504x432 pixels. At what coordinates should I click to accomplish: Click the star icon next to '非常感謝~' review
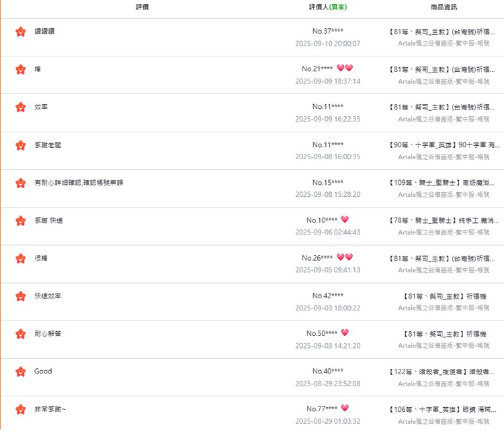coord(21,409)
